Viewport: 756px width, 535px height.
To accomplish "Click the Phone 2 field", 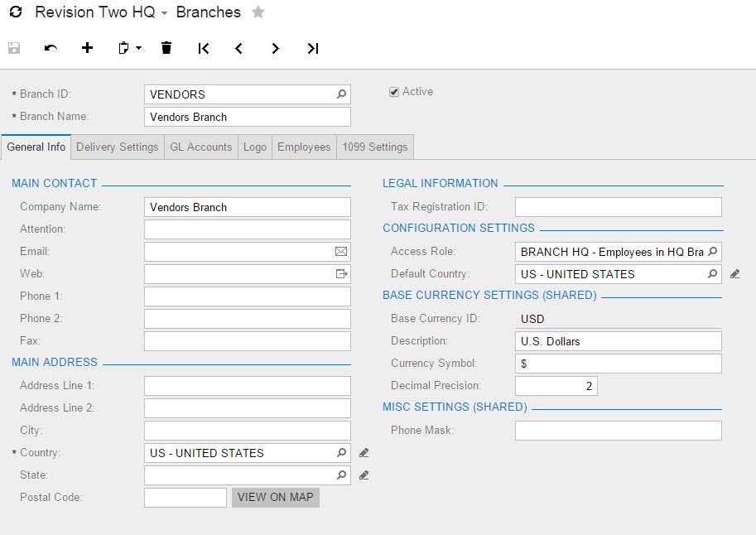I will tap(248, 318).
